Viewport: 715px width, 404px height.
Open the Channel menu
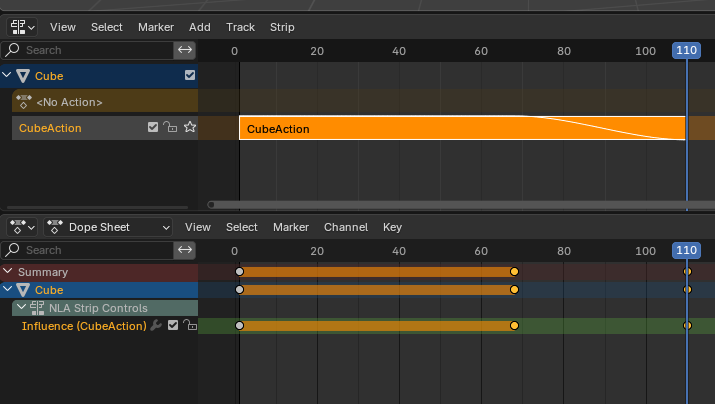click(346, 227)
